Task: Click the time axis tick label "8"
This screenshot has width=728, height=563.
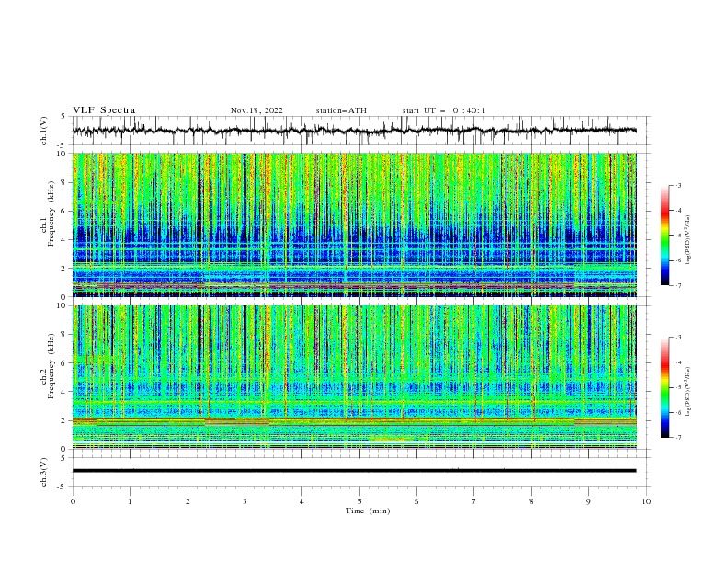Action: coord(531,501)
